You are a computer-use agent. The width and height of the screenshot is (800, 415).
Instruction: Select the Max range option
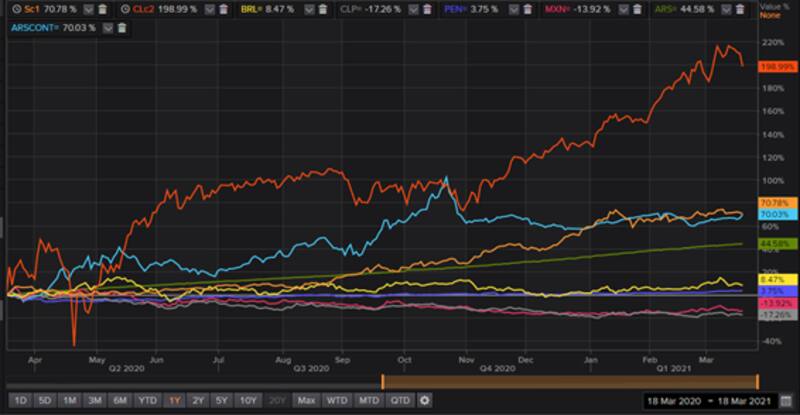pyautogui.click(x=306, y=401)
